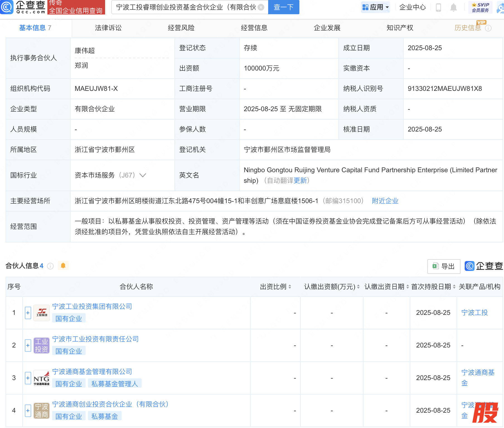Click the company name search field
504x428 pixels.
[186, 7]
